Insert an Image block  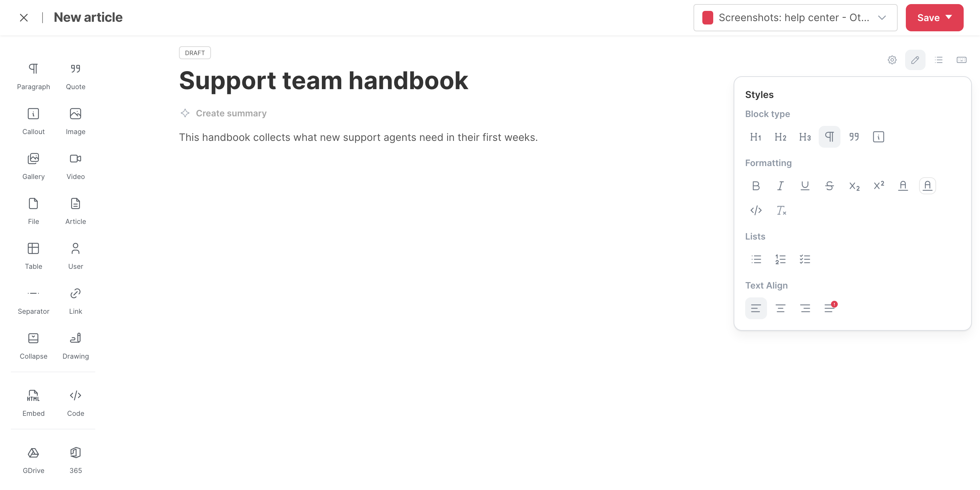click(x=75, y=121)
